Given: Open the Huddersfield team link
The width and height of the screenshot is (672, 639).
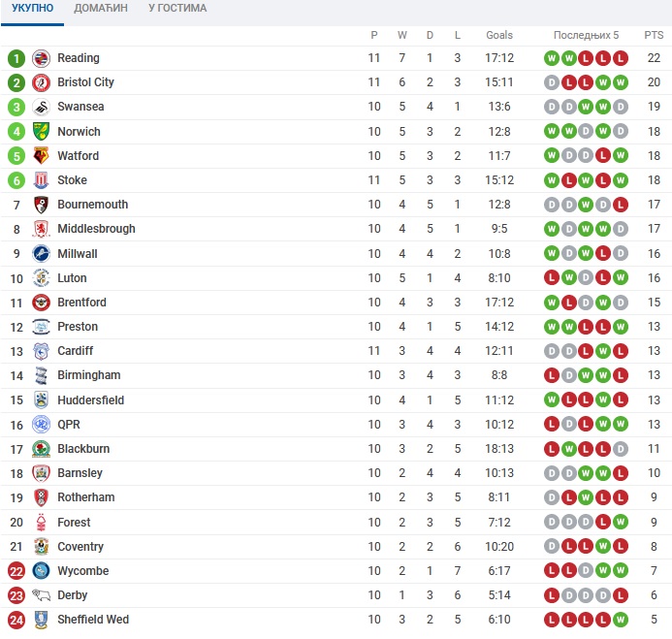Looking at the screenshot, I should click(91, 400).
